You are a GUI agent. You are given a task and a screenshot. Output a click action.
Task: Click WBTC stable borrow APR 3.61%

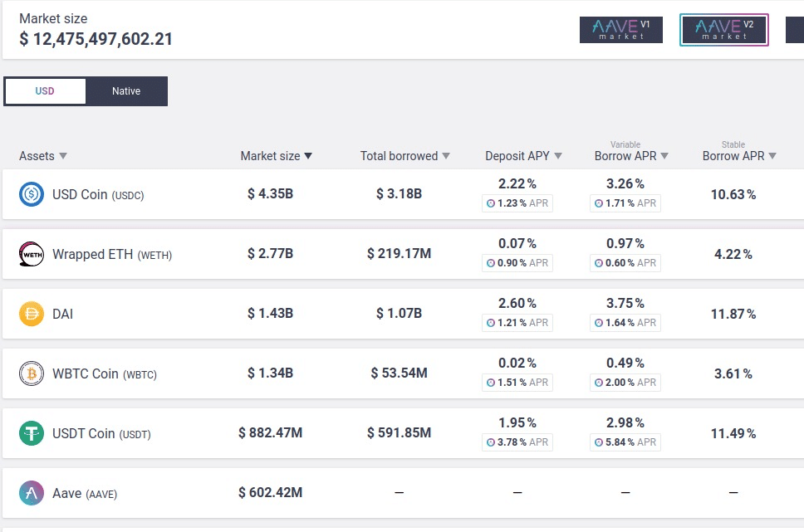733,373
